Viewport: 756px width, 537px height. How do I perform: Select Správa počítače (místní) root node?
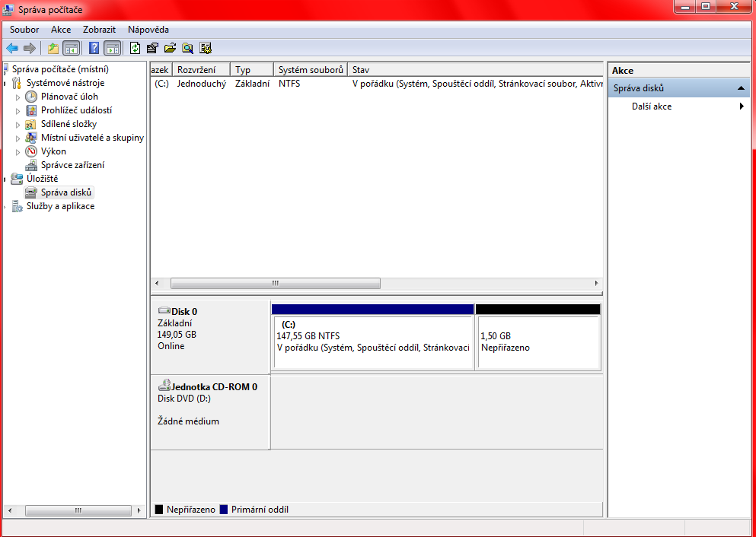60,69
